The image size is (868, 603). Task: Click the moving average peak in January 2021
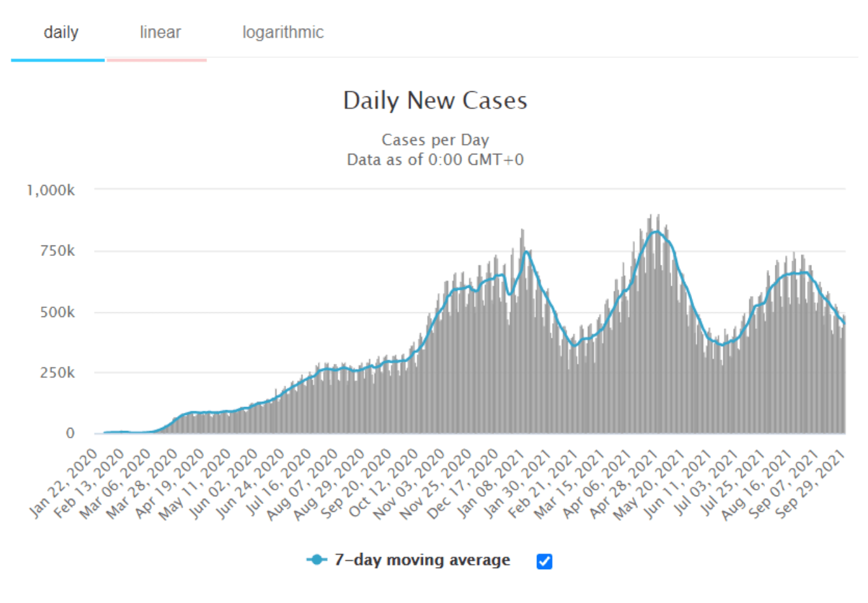527,251
